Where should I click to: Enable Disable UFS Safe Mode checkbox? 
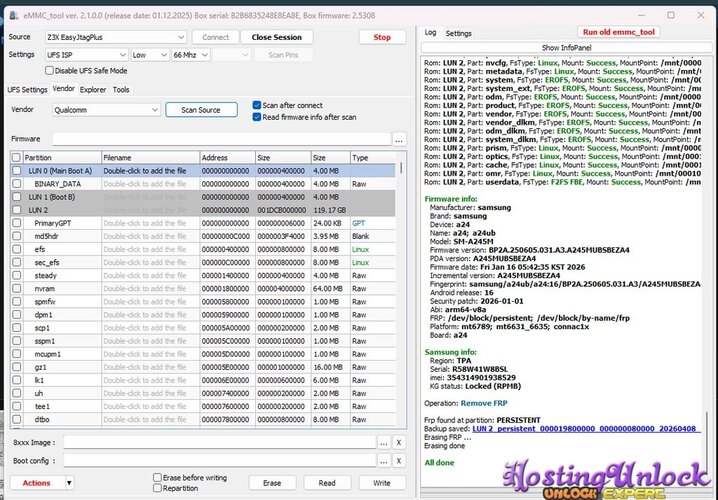click(x=50, y=71)
